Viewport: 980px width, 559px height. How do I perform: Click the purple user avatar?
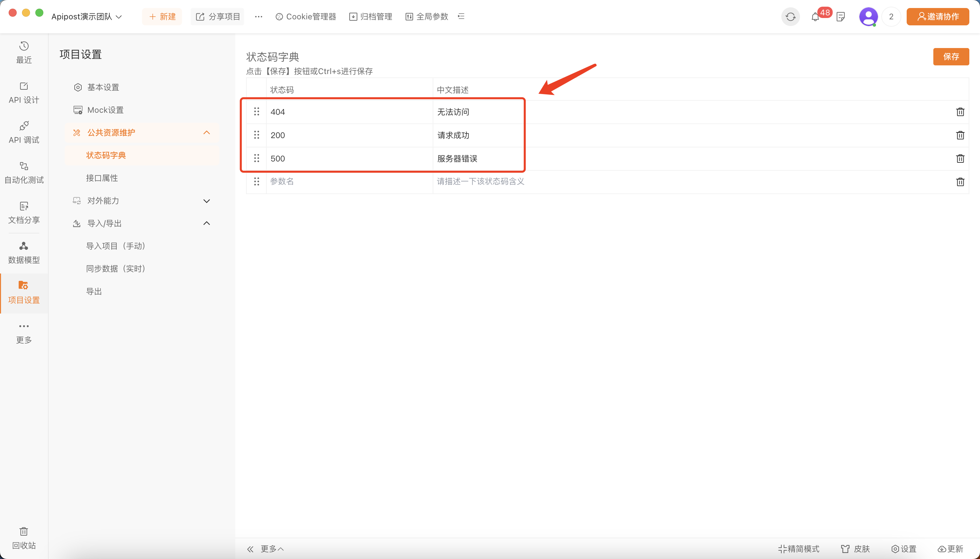click(x=868, y=16)
